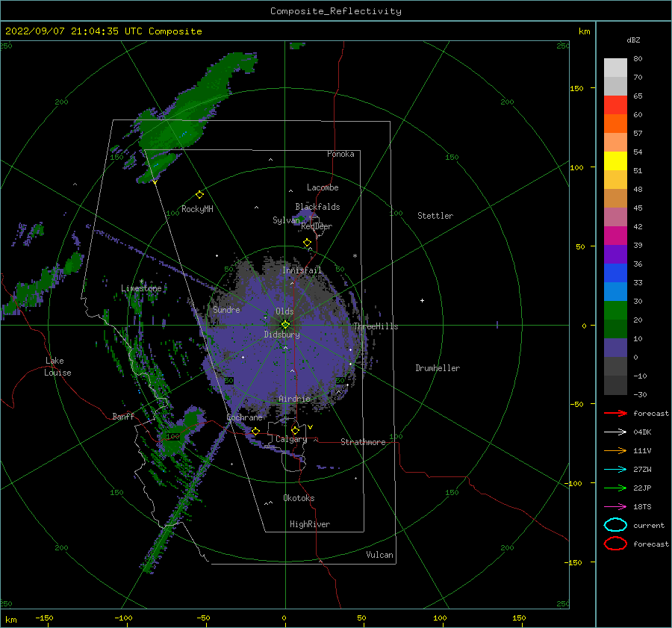Click the yellow 150 tick on bottom axis
The height and width of the screenshot is (628, 672).
[x=519, y=618]
